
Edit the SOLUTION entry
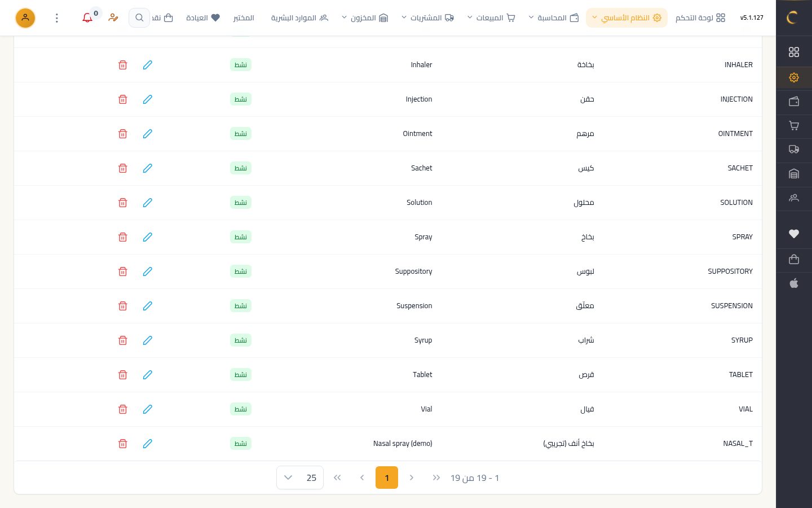click(148, 203)
